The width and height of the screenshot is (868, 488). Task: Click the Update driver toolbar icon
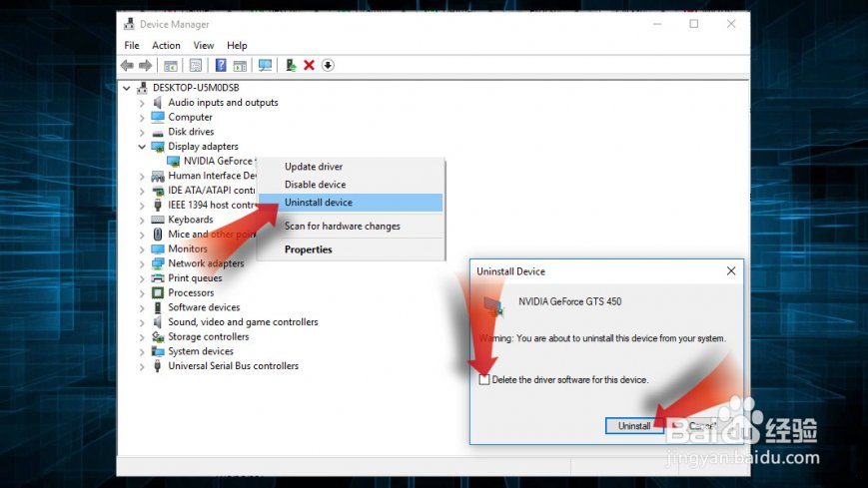point(291,65)
